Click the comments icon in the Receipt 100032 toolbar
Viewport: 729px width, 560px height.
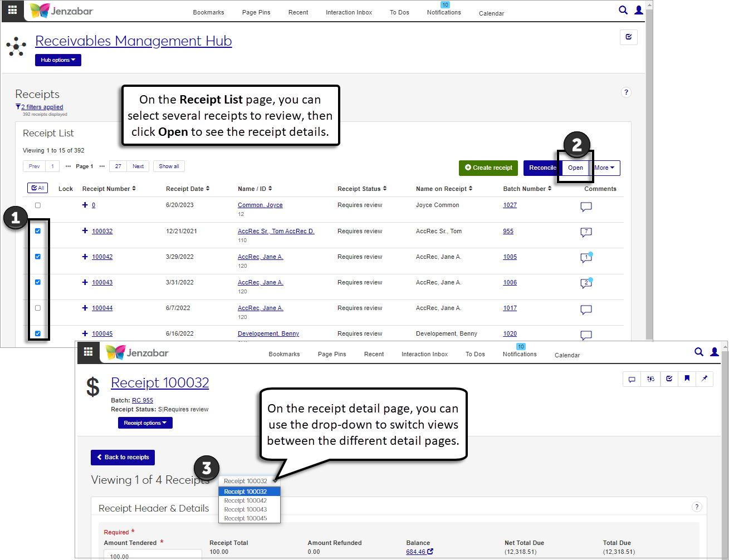pyautogui.click(x=632, y=379)
